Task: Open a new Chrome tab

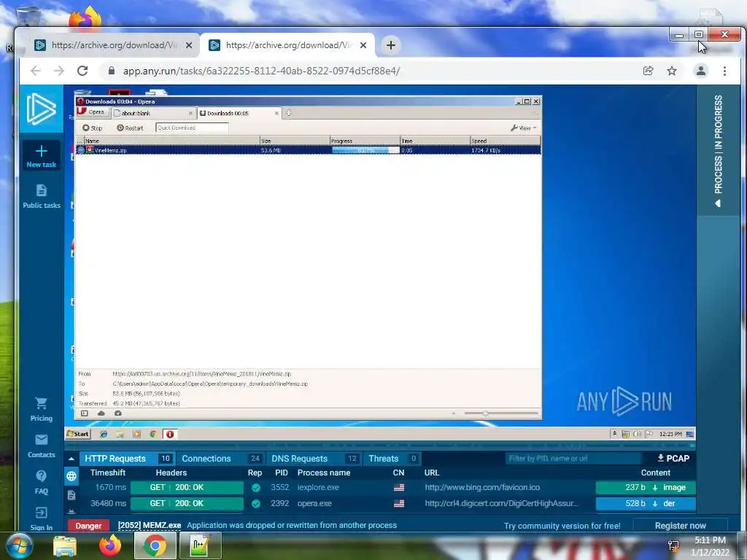Action: tap(391, 45)
